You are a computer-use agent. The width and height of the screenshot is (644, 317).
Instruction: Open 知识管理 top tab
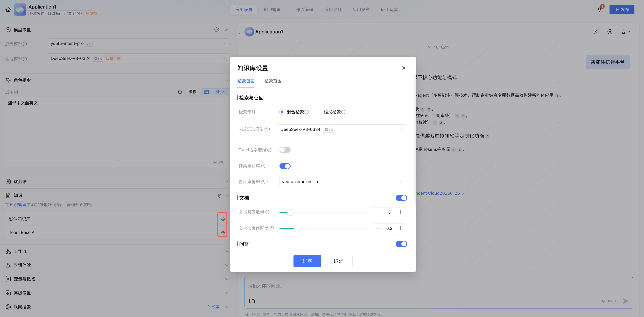272,10
